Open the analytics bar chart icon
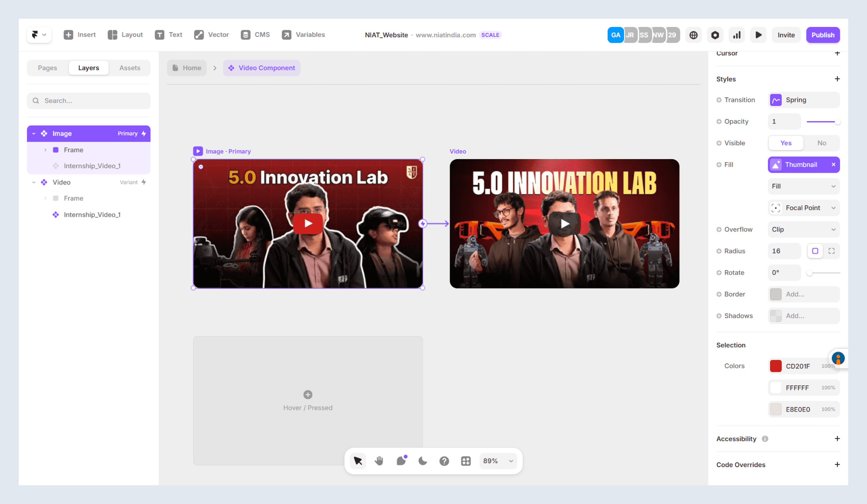The width and height of the screenshot is (867, 504). [x=737, y=35]
